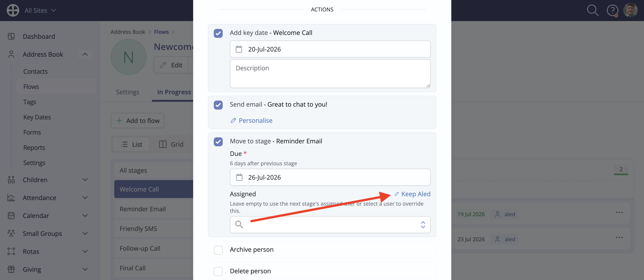Open the more options for 19 Jul 2026 row
This screenshot has height=280, width=644.
point(619,212)
